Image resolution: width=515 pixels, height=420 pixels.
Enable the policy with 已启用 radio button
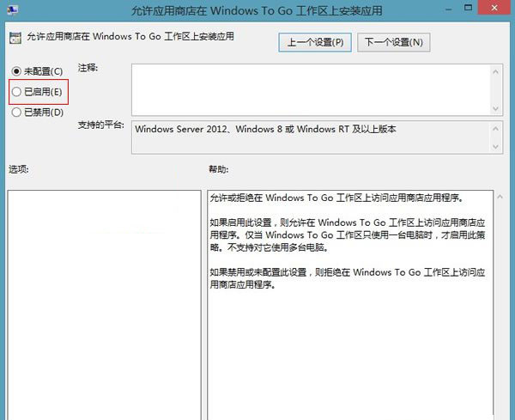tap(15, 91)
